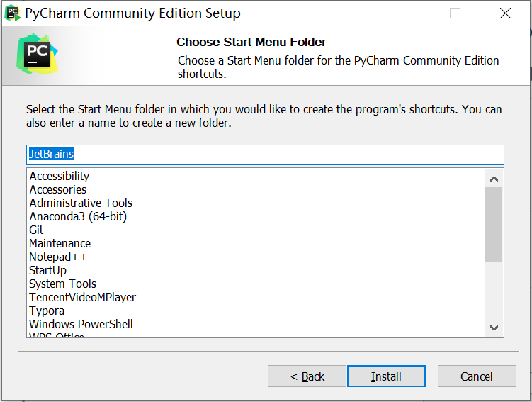The image size is (532, 402).
Task: Click the Install button
Action: pyautogui.click(x=386, y=376)
